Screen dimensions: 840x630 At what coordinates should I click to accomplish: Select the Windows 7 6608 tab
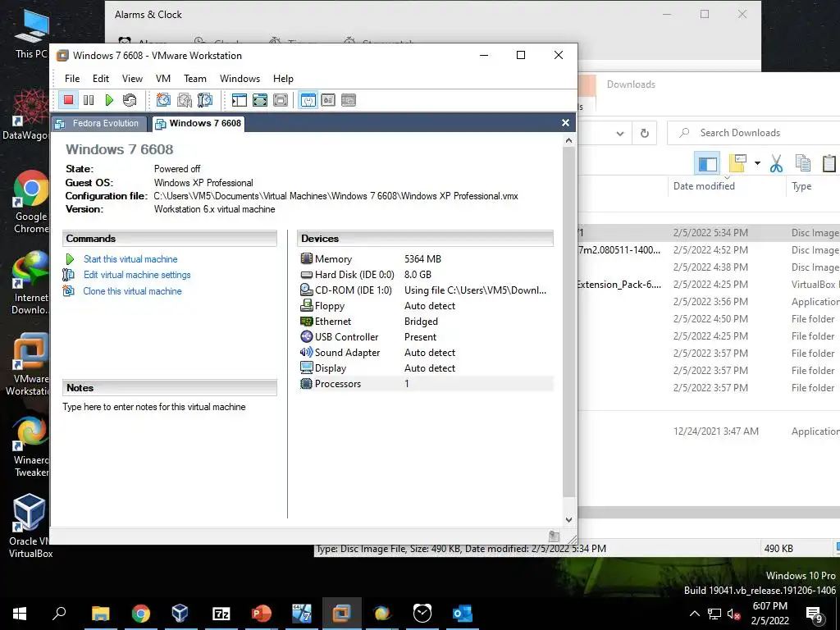pos(199,124)
